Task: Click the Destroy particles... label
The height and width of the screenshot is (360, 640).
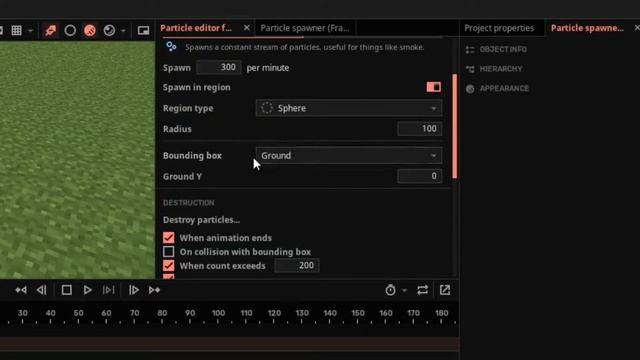Action: (201, 220)
